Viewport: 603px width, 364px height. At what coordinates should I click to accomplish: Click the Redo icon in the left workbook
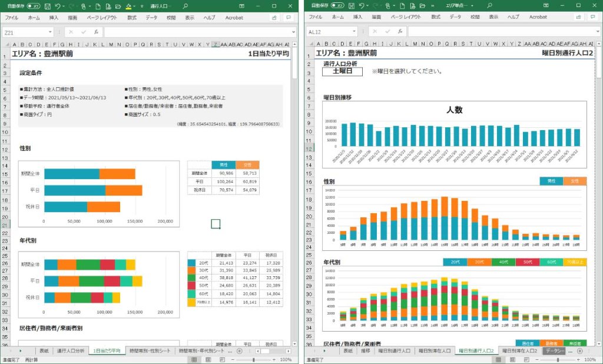[72, 6]
